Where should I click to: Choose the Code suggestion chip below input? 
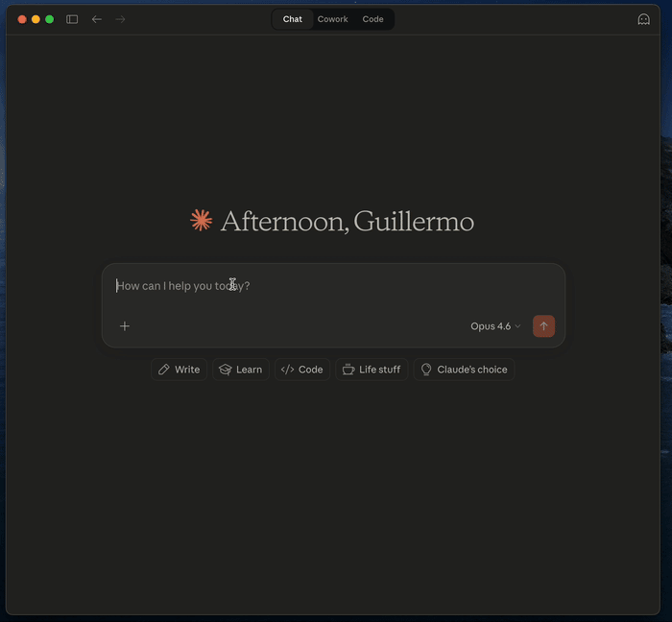[302, 370]
